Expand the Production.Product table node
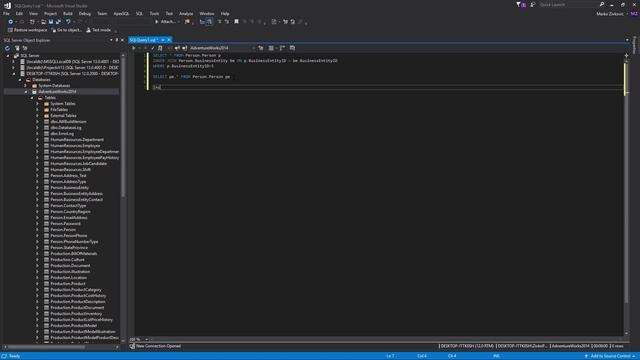 pos(38,284)
